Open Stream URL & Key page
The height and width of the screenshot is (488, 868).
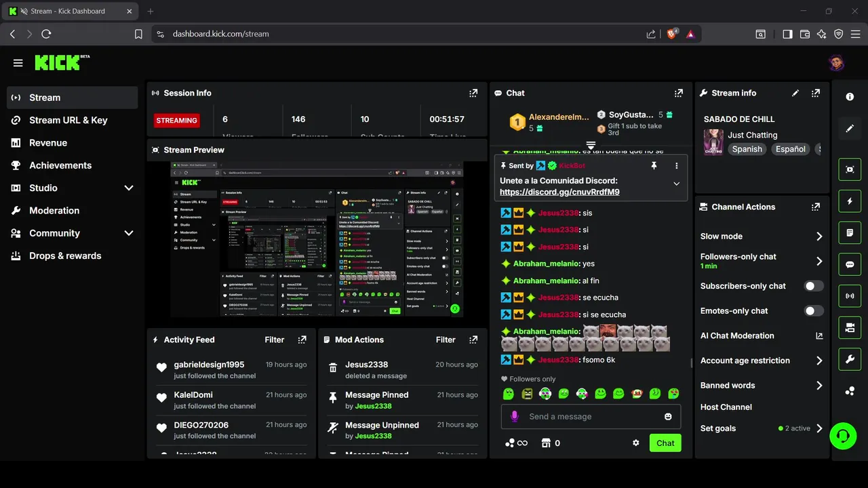72,120
